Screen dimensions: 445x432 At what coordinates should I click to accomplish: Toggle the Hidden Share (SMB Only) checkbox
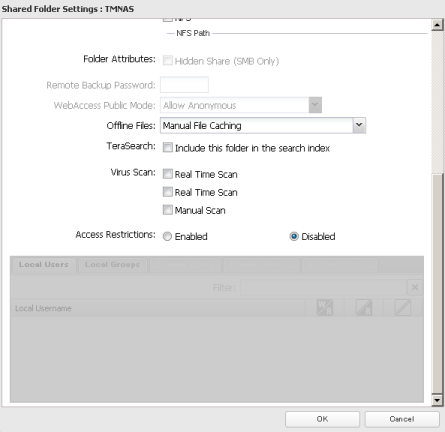coord(168,61)
